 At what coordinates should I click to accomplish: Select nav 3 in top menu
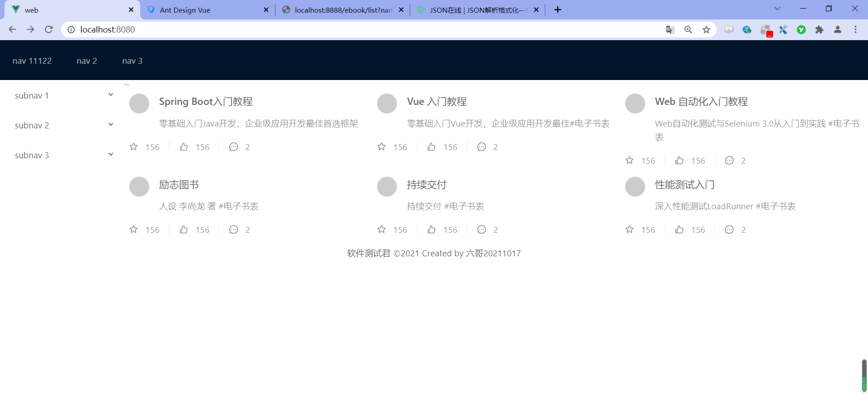(132, 61)
